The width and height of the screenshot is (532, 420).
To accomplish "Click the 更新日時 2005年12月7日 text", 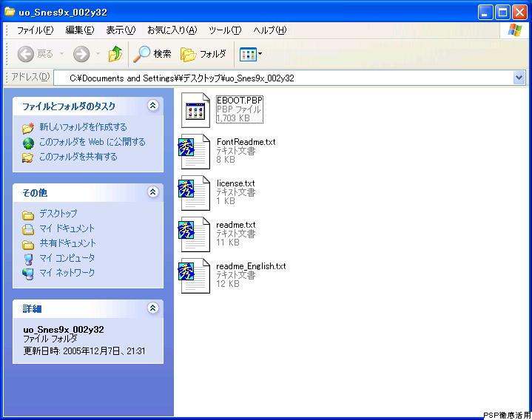I will (84, 350).
